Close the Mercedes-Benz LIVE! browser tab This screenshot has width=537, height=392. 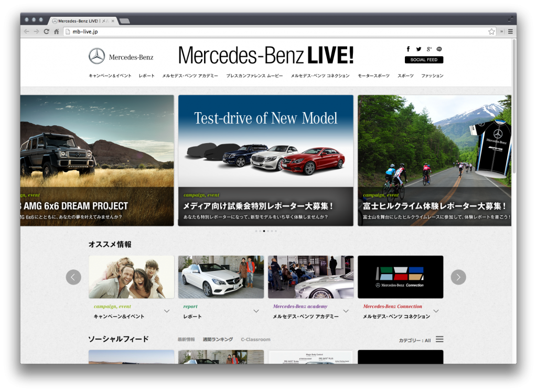click(x=113, y=21)
